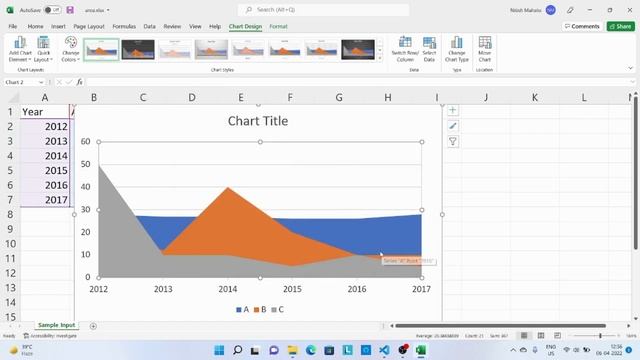Switch to the Formulas tab
This screenshot has height=360, width=640.
coord(124,26)
